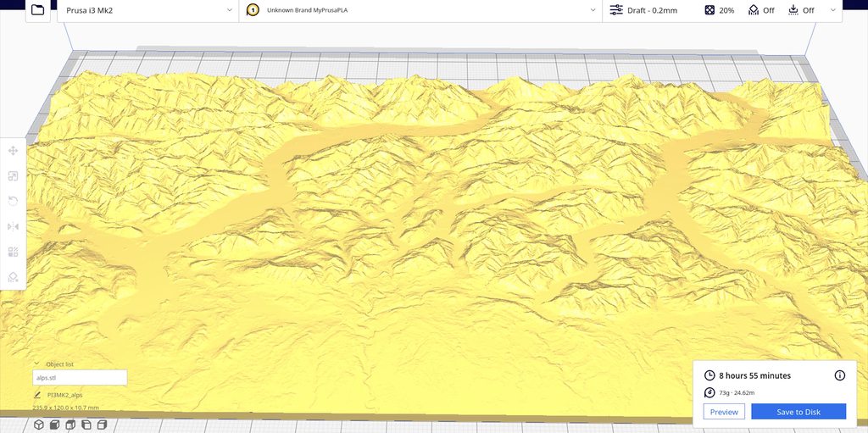Open the Prusa i3 Mk2 printer dropdown

point(147,10)
